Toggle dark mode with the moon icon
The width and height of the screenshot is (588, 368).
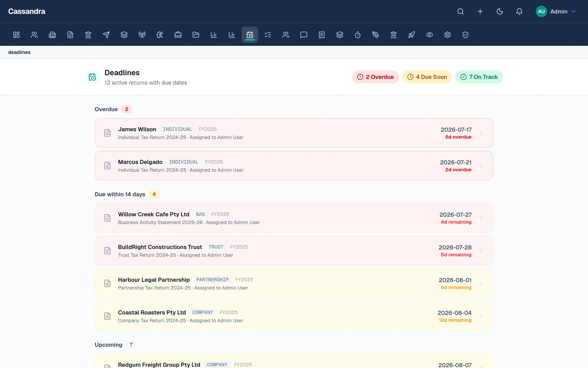[500, 12]
